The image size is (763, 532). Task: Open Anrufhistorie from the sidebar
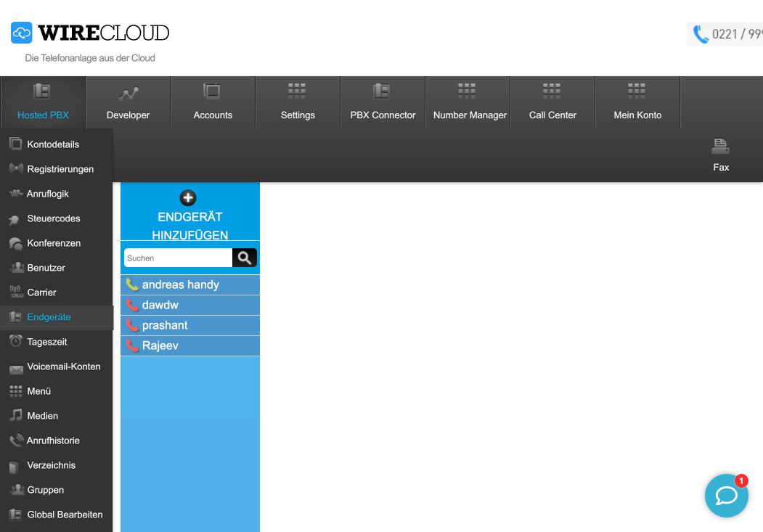click(x=53, y=441)
